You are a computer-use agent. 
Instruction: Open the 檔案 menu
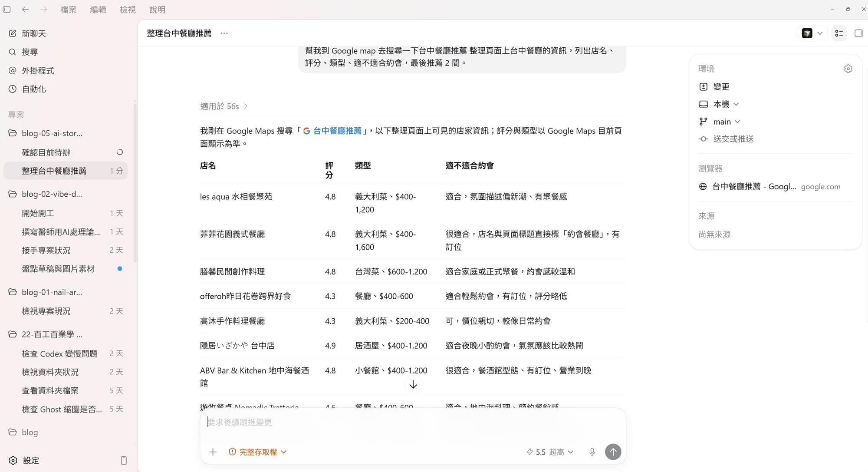69,10
